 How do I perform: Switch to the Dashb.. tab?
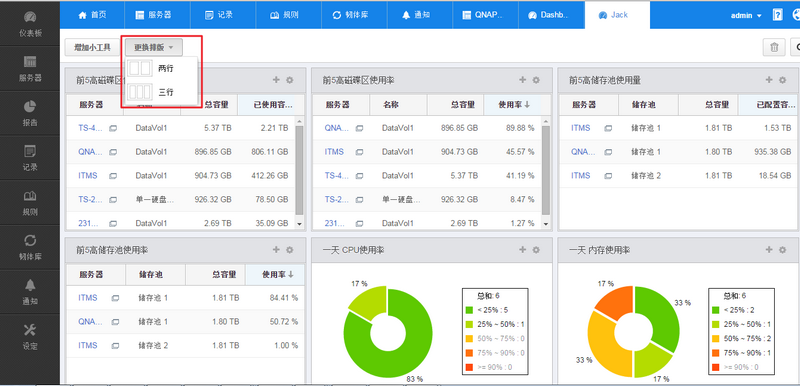point(551,15)
